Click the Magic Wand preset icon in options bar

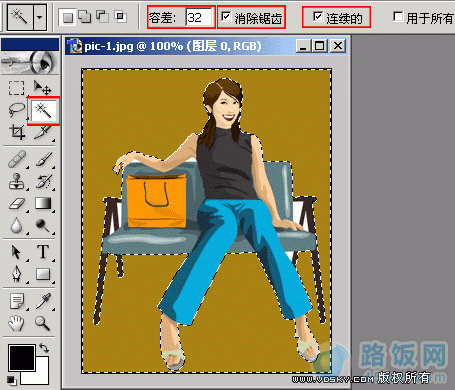point(20,17)
